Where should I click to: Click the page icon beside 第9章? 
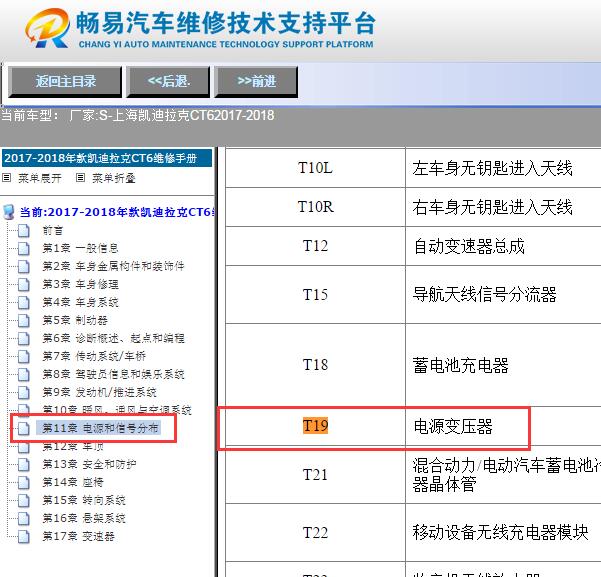click(24, 392)
